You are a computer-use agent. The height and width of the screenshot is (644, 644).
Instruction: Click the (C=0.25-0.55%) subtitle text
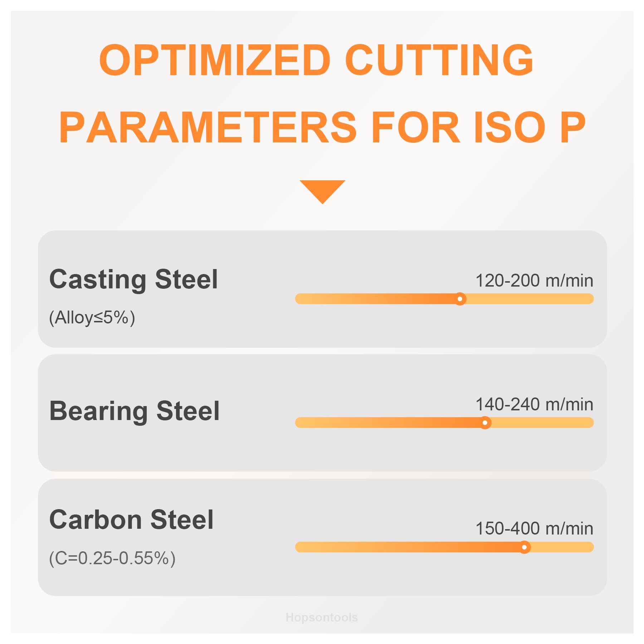[112, 558]
